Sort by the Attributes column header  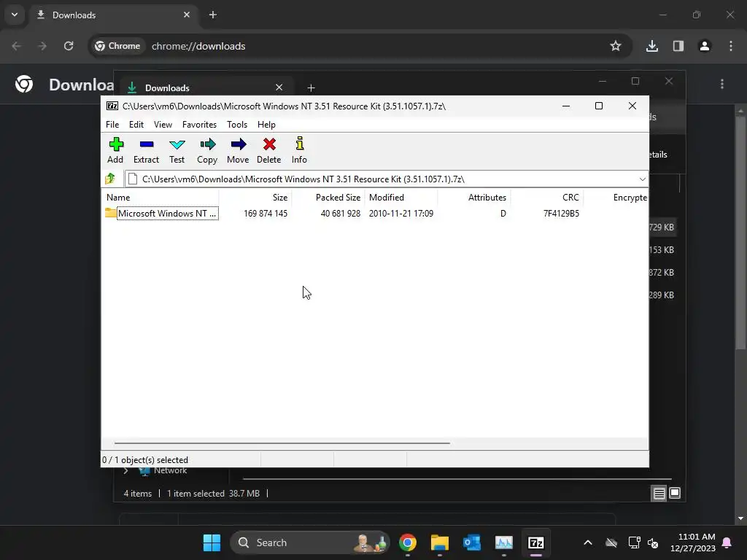point(474,197)
